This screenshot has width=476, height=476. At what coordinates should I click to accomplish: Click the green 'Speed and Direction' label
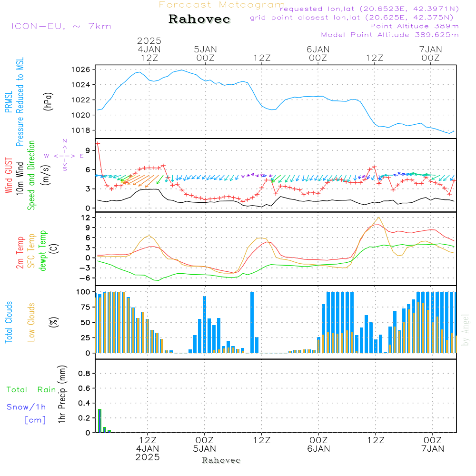[x=32, y=175]
